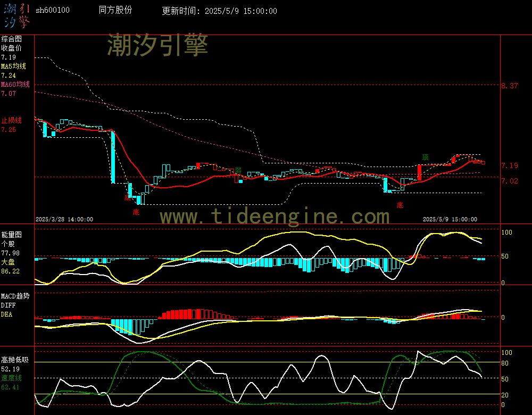The height and width of the screenshot is (415, 532).
Task: Select the 高抛低吸 panel label
Action: pyautogui.click(x=15, y=360)
